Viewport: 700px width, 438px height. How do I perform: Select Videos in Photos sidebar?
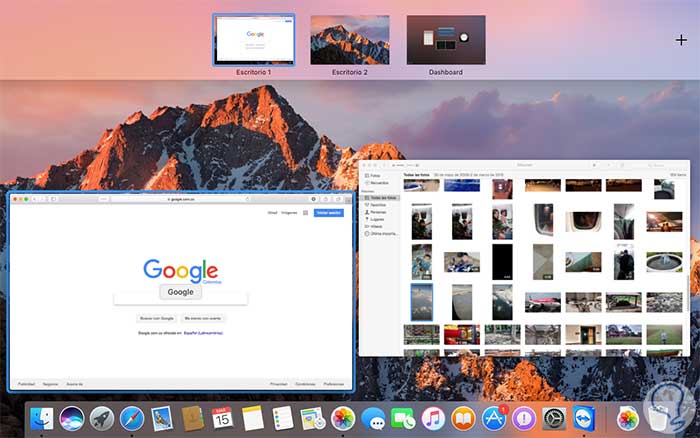tap(376, 226)
